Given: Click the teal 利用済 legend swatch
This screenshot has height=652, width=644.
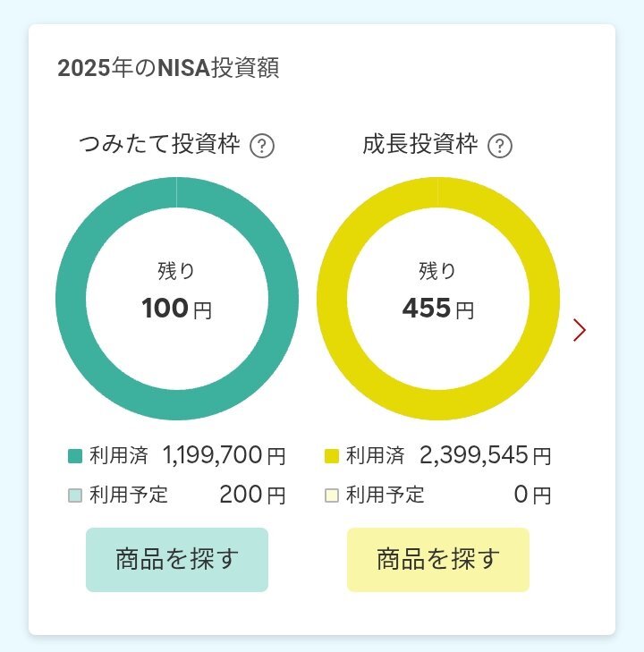Looking at the screenshot, I should pos(75,456).
